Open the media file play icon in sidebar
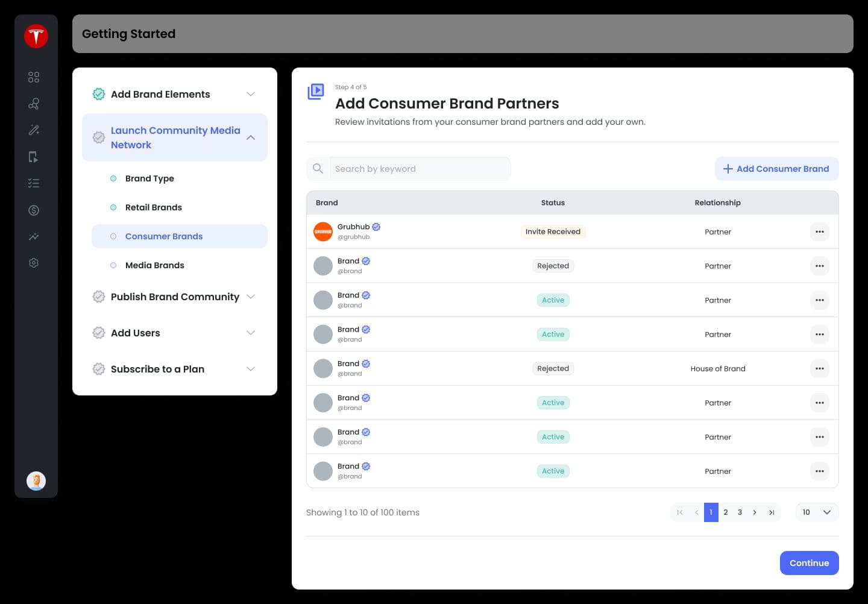Screen dimensions: 868x604 (34, 157)
